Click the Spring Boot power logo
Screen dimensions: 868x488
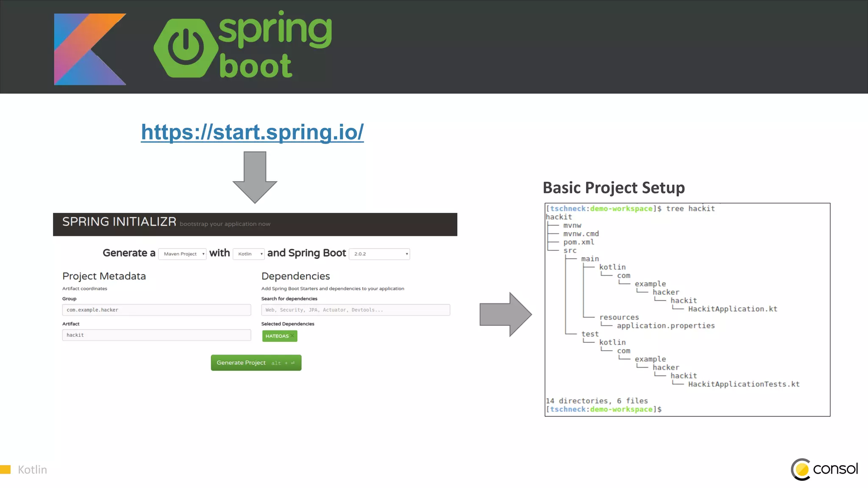pyautogui.click(x=186, y=48)
